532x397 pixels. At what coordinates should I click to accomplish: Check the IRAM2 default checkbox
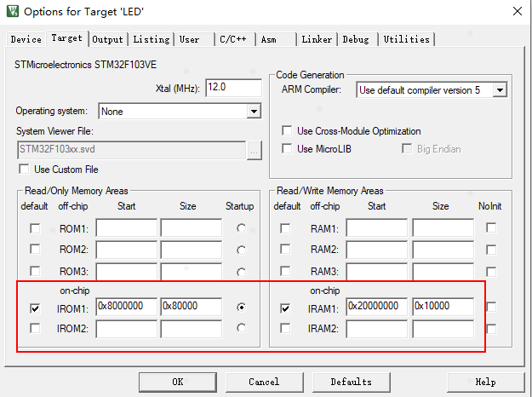(285, 328)
